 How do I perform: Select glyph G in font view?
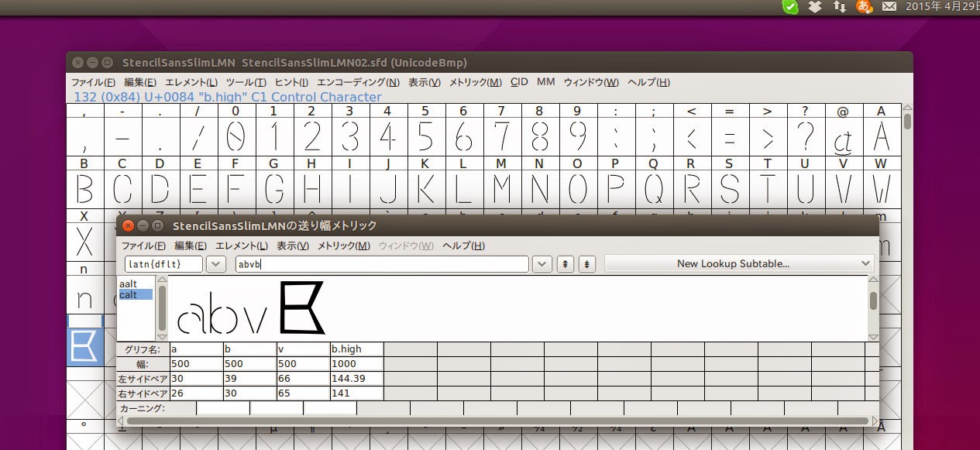point(273,190)
